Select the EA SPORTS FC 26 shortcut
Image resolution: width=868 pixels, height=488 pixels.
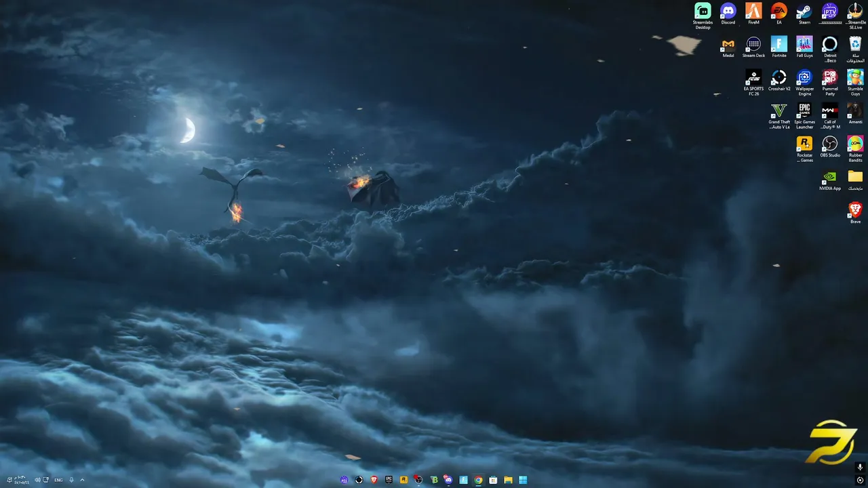(753, 83)
